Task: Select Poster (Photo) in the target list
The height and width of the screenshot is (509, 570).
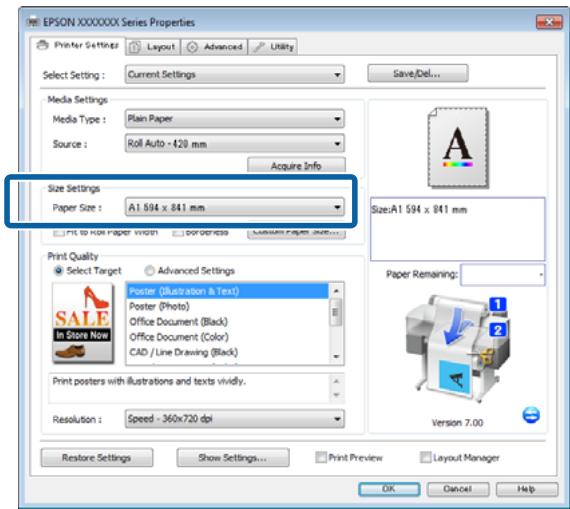Action: 227,306
